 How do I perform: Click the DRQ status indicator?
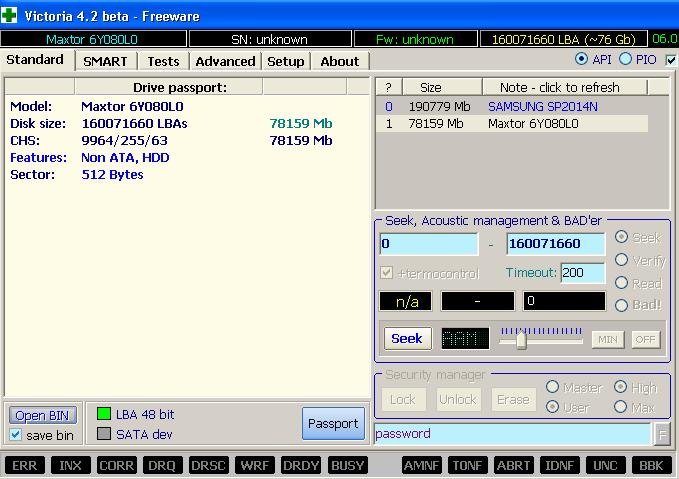162,466
